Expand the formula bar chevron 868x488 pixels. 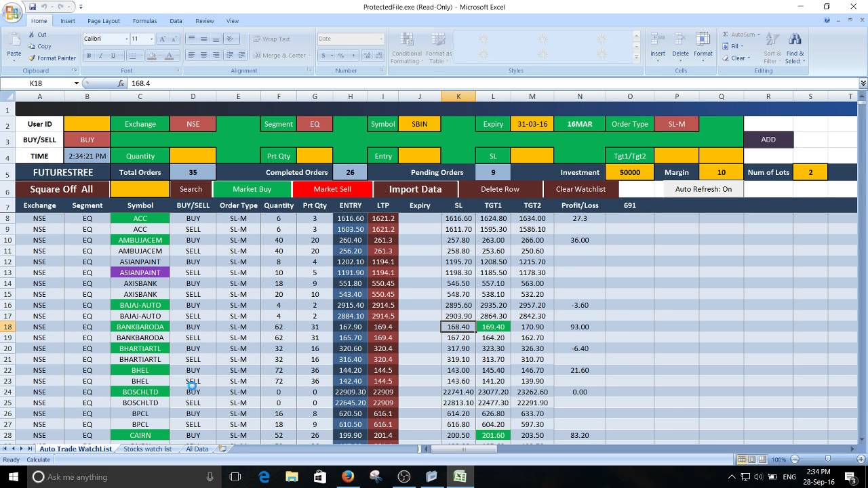pyautogui.click(x=863, y=83)
